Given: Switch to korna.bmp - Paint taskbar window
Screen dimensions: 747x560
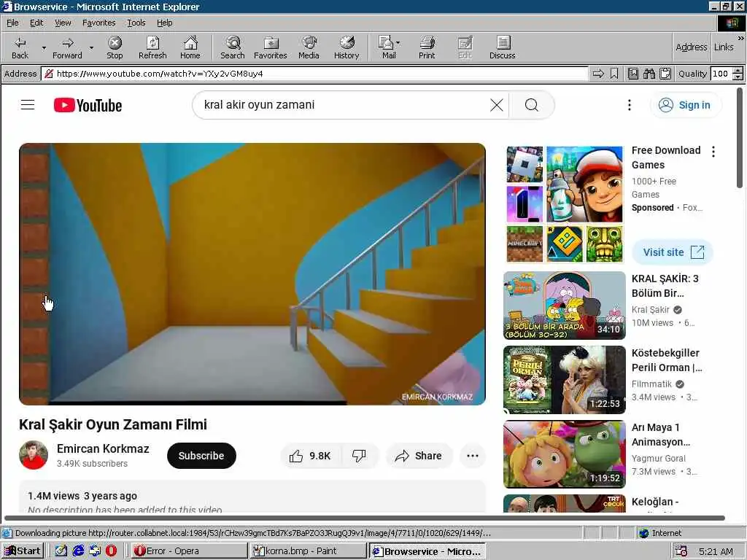Looking at the screenshot, I should click(x=309, y=551).
